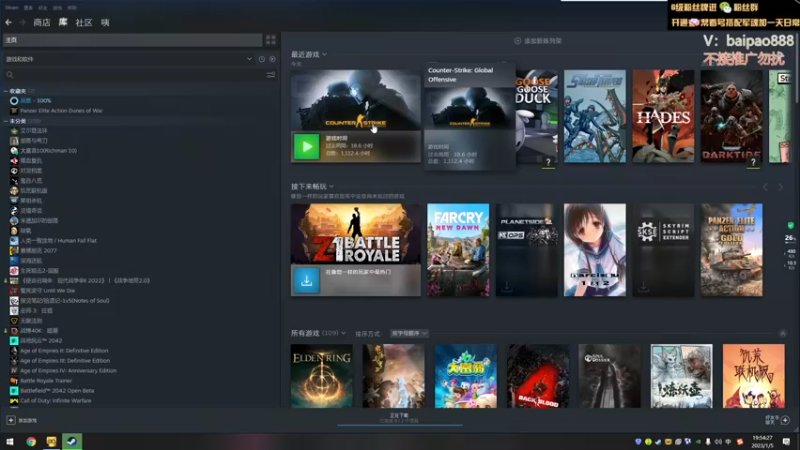Open the 大富翁 Richman cover
This screenshot has width=800, height=450.
pos(466,376)
